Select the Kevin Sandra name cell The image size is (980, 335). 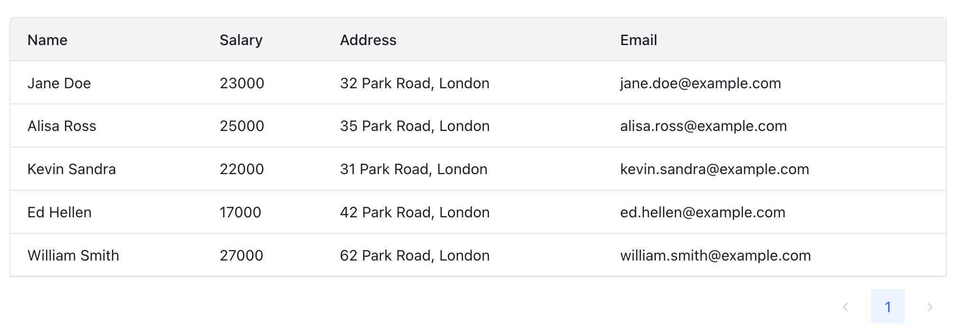tap(72, 169)
